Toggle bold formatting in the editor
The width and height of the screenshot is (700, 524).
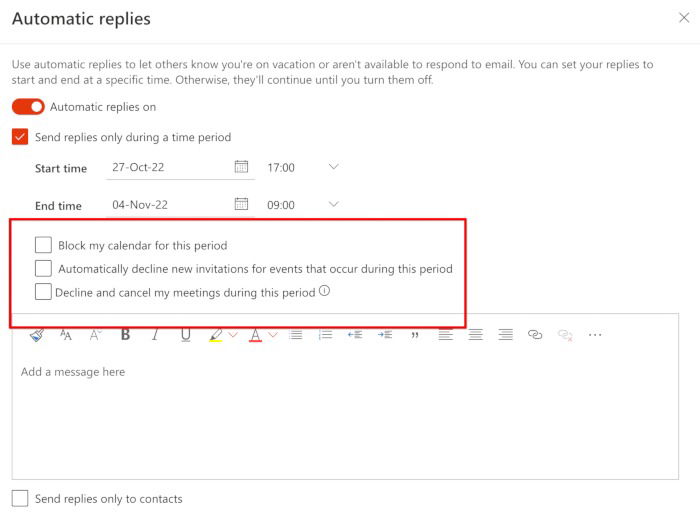coord(125,335)
